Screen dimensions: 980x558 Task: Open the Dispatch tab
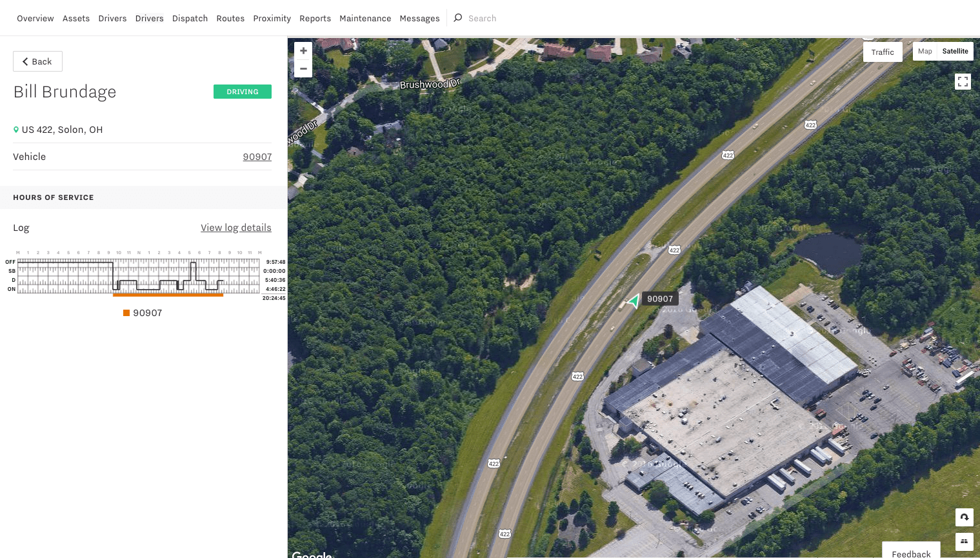(190, 19)
